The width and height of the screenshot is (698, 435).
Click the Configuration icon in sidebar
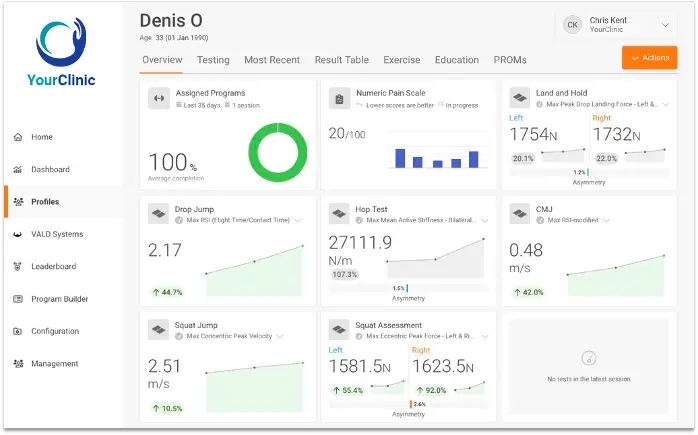(18, 332)
